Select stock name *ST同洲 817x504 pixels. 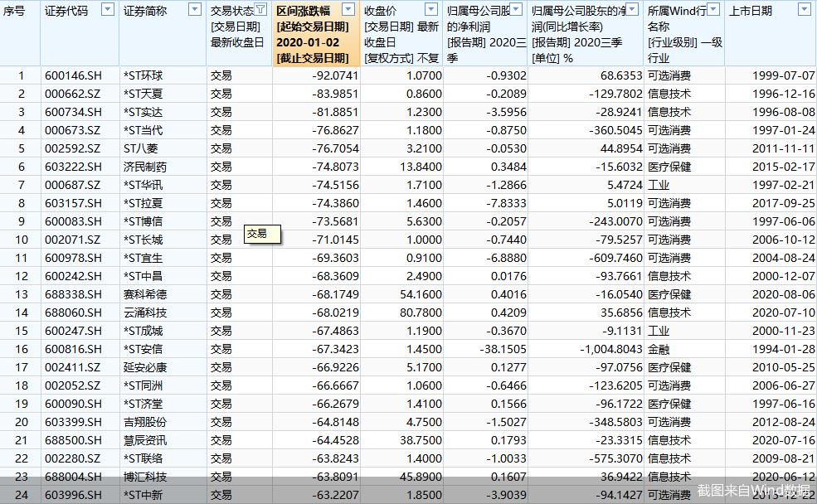tap(143, 385)
